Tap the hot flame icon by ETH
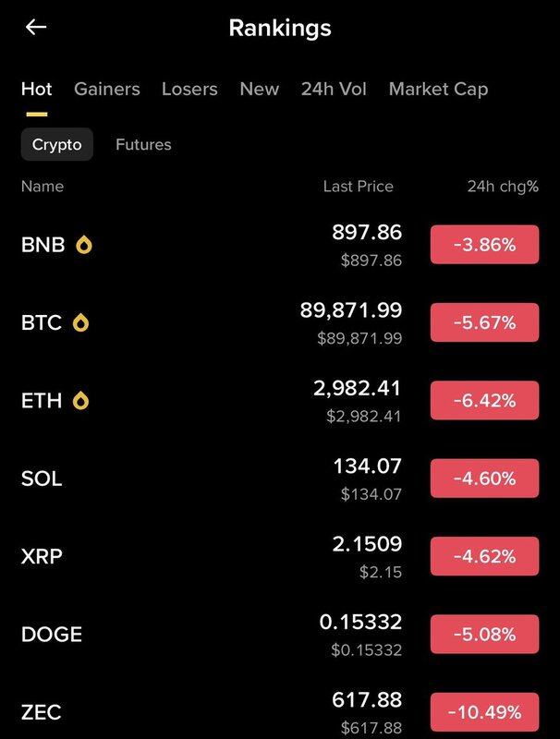Image resolution: width=560 pixels, height=739 pixels. click(81, 400)
